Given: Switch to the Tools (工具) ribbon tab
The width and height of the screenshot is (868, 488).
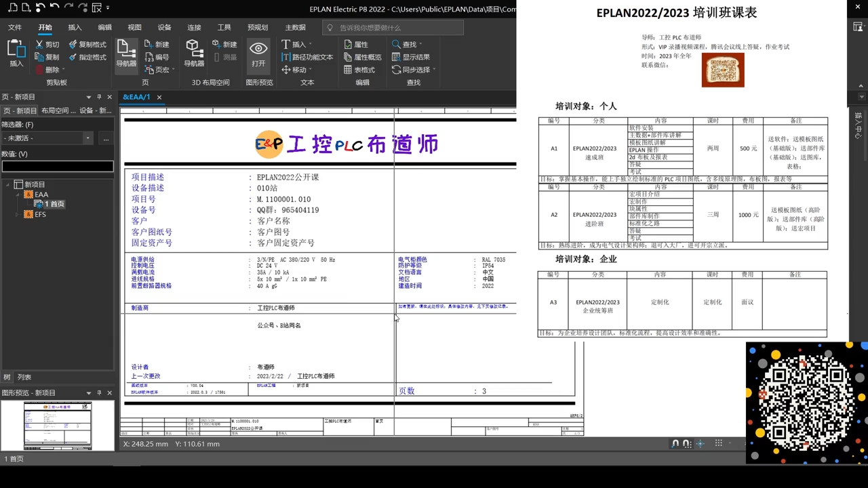Looking at the screenshot, I should tap(224, 28).
